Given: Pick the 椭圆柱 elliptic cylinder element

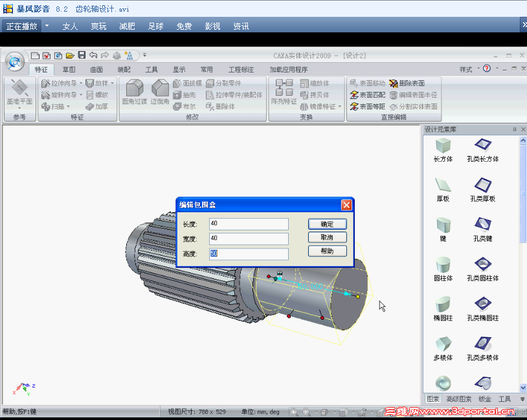Looking at the screenshot, I should coord(443,309).
